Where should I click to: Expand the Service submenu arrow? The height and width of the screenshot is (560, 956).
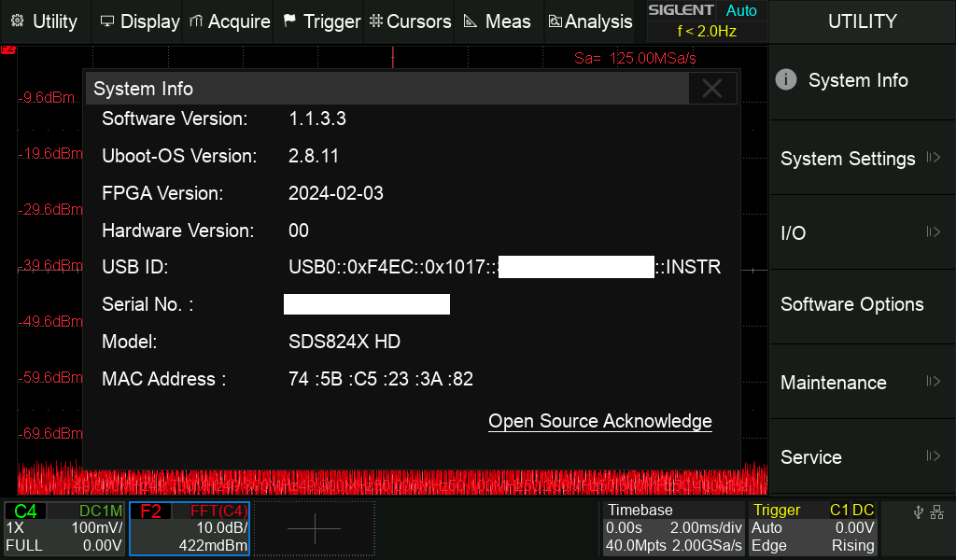click(x=933, y=455)
